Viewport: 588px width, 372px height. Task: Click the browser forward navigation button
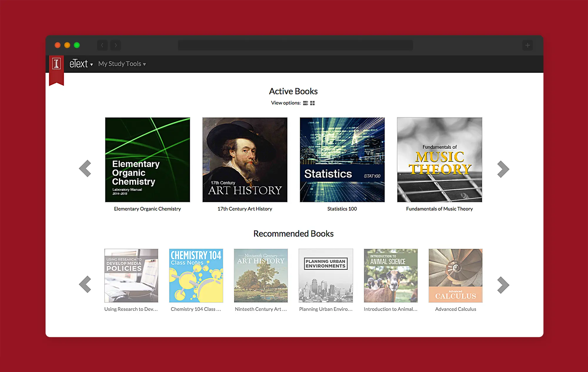pos(116,45)
